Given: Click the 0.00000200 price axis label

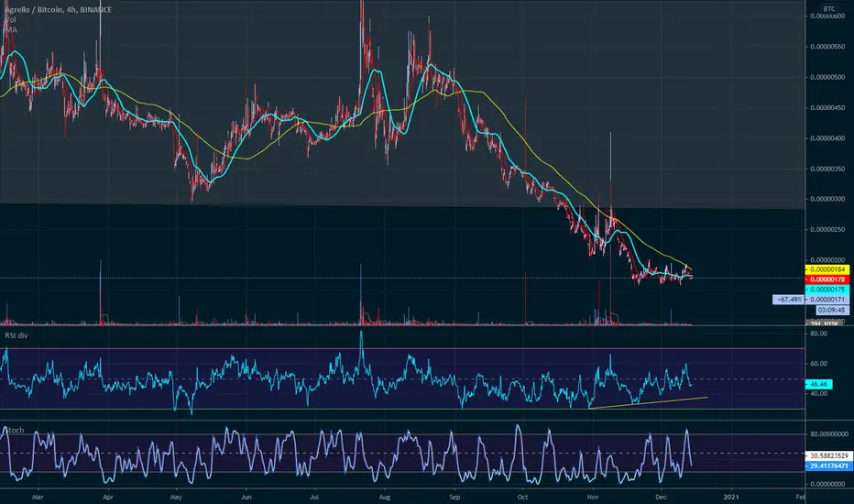Looking at the screenshot, I should pyautogui.click(x=827, y=260).
